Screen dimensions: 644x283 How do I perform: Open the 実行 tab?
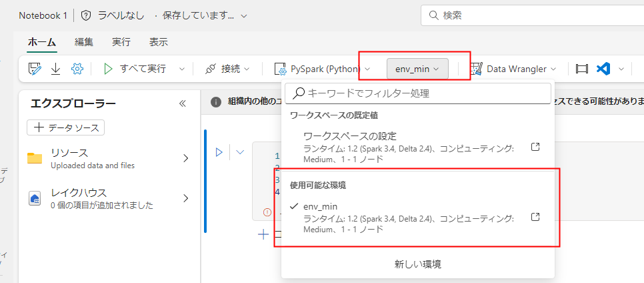[121, 42]
